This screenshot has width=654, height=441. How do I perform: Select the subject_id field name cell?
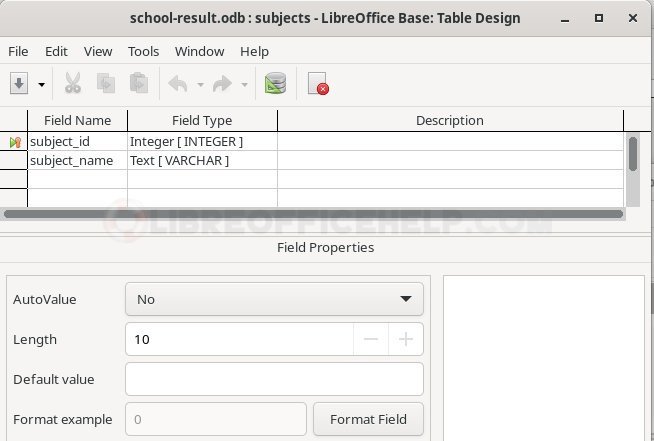pos(78,141)
